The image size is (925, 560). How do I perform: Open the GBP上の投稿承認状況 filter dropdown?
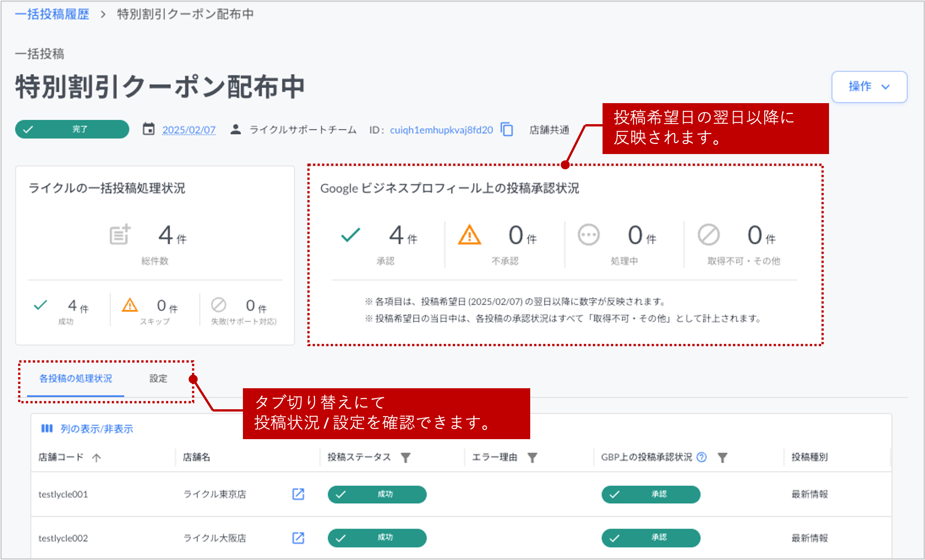[x=722, y=457]
